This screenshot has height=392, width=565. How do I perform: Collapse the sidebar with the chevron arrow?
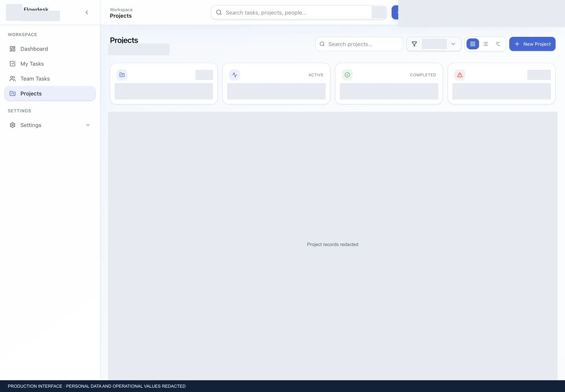pos(87,13)
